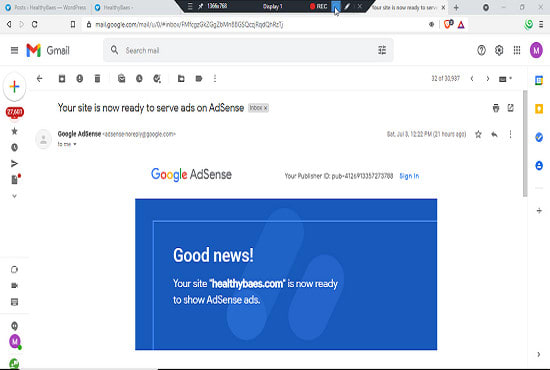Open Drafts in the sidebar

15,179
